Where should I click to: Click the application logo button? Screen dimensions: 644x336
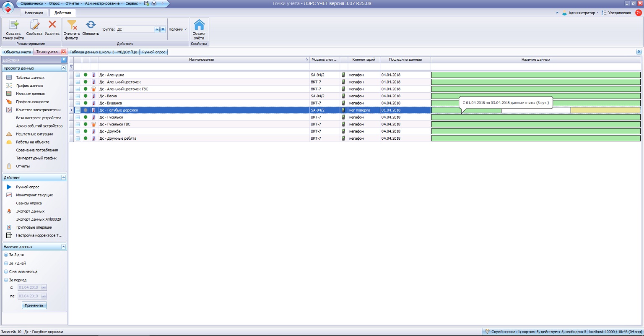(x=8, y=7)
